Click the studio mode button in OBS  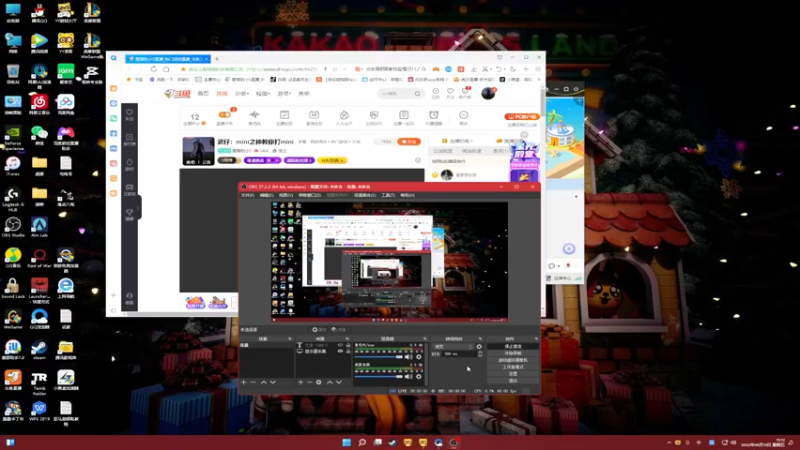click(x=513, y=367)
